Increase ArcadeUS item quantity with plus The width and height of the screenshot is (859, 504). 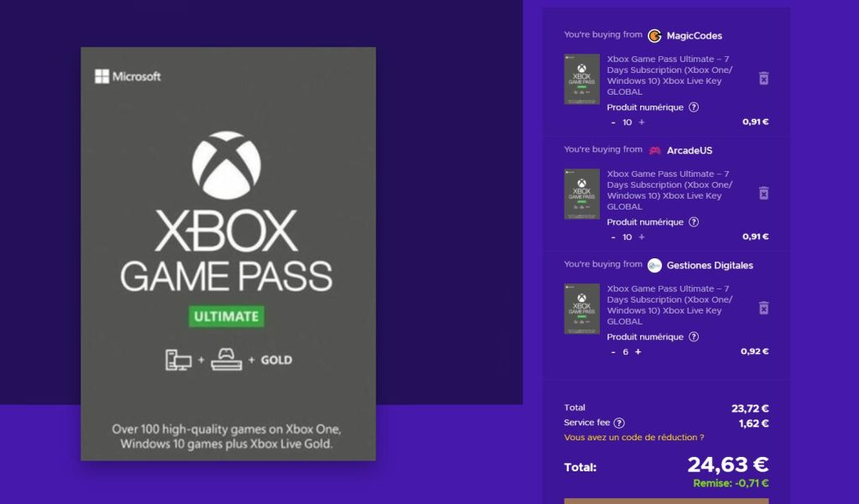[x=642, y=237]
